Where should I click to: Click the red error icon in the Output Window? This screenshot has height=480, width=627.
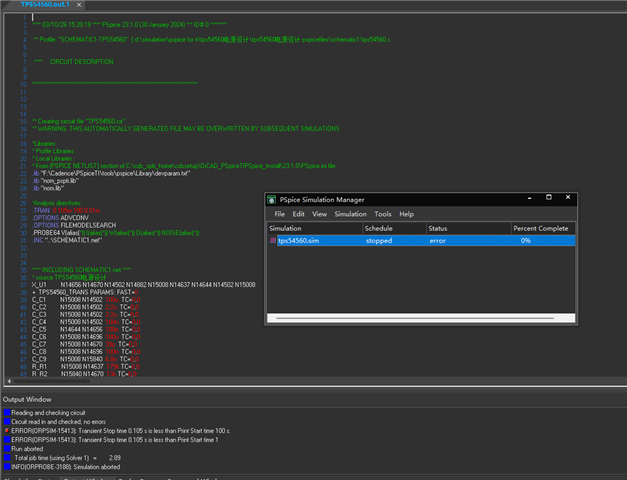pyautogui.click(x=7, y=430)
